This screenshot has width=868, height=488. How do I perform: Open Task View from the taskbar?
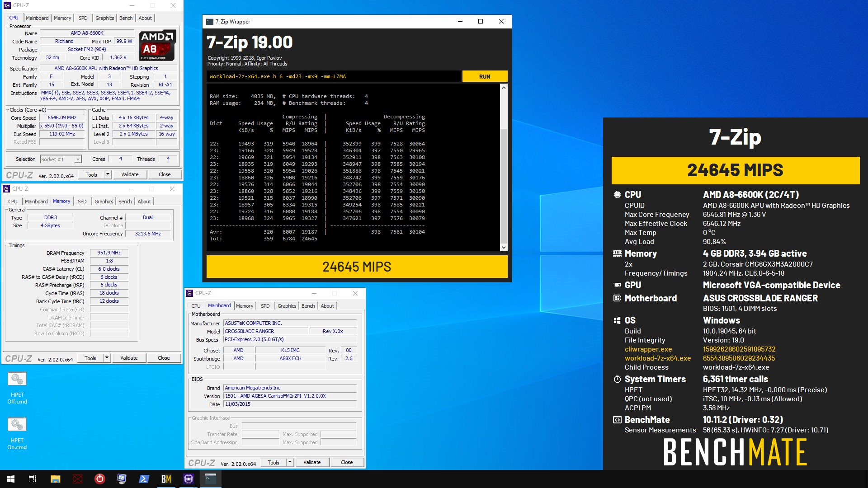33,479
